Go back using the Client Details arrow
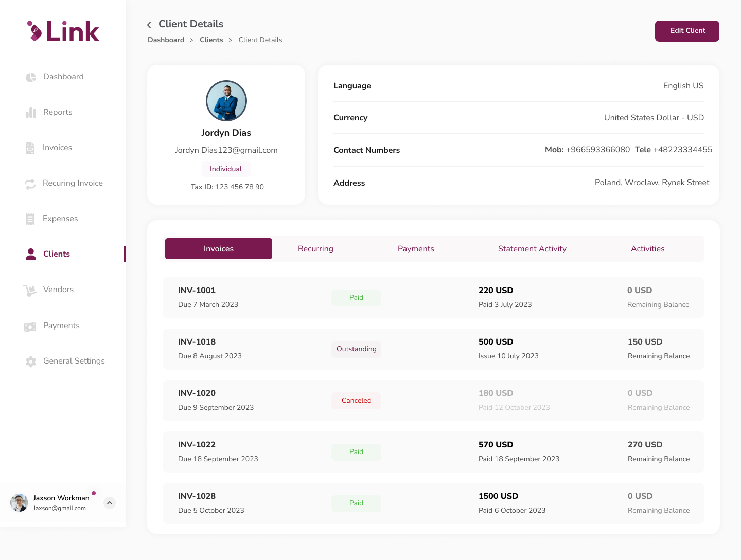The width and height of the screenshot is (741, 560). [x=149, y=25]
